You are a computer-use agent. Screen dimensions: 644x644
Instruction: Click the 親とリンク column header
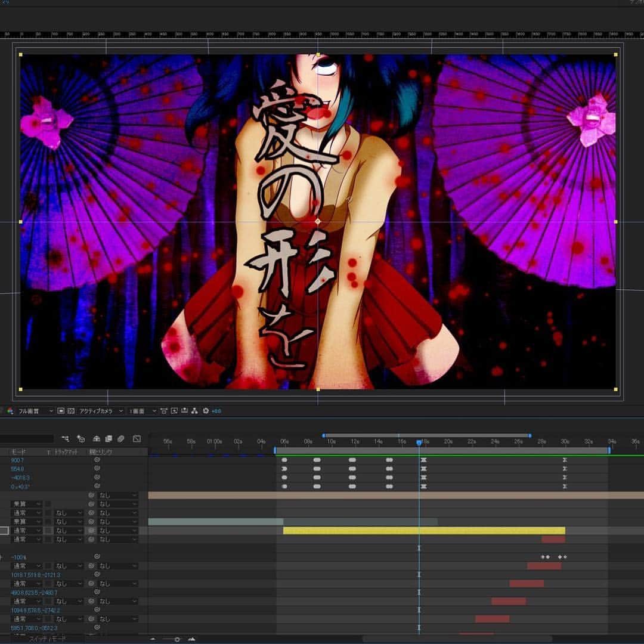coord(101,452)
